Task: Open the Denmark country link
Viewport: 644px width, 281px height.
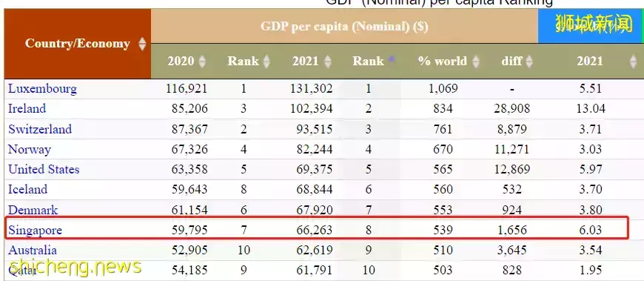Action: 33,210
